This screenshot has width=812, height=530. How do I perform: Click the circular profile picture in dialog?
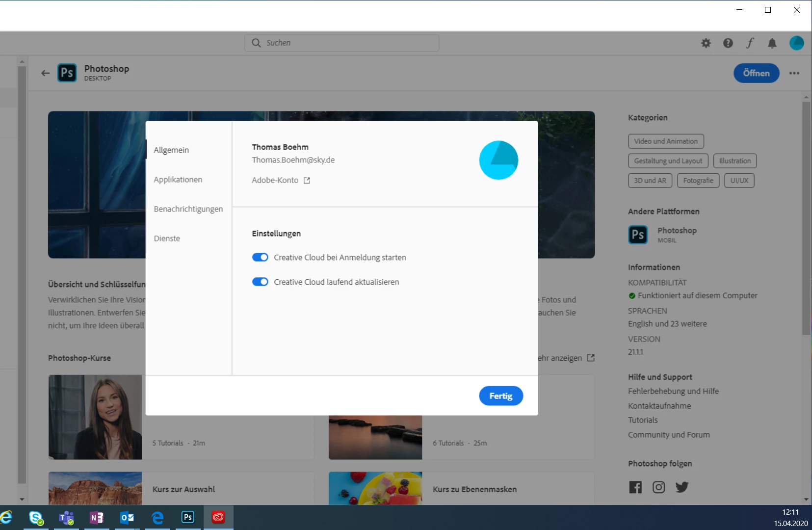pyautogui.click(x=498, y=160)
